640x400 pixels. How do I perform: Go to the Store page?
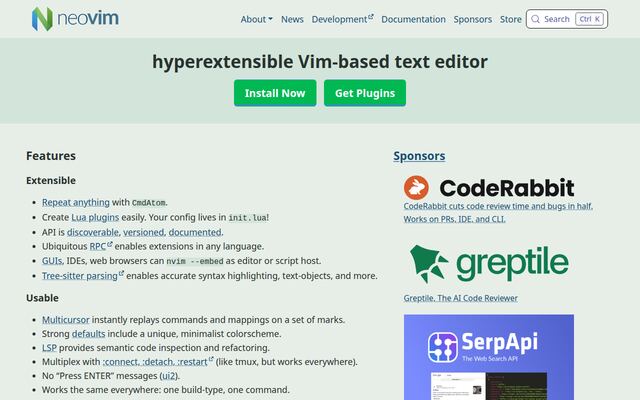click(511, 19)
